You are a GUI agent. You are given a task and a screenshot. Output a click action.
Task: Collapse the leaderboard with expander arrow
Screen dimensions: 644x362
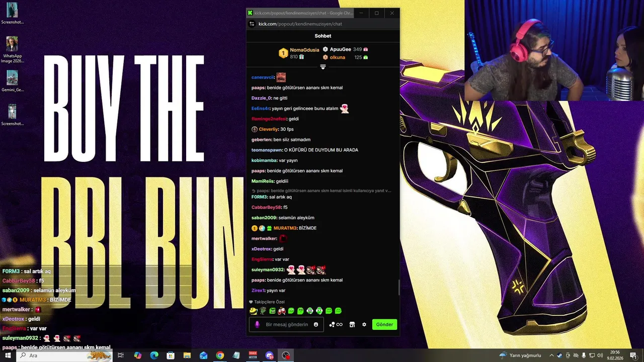(x=323, y=67)
